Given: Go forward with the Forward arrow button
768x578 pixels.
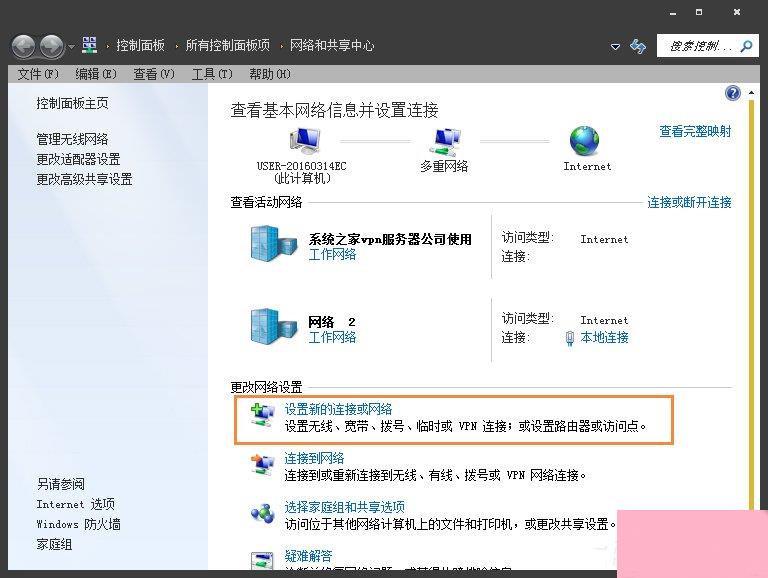Looking at the screenshot, I should click(51, 47).
